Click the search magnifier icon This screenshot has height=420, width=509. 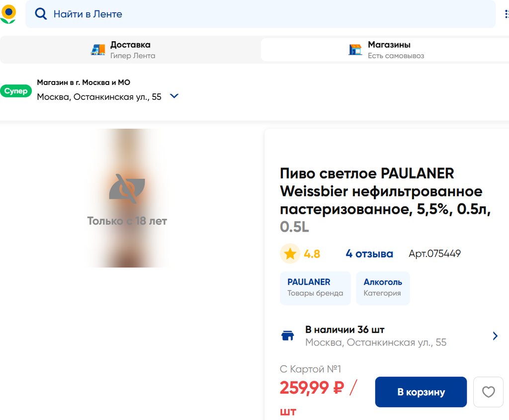[41, 14]
